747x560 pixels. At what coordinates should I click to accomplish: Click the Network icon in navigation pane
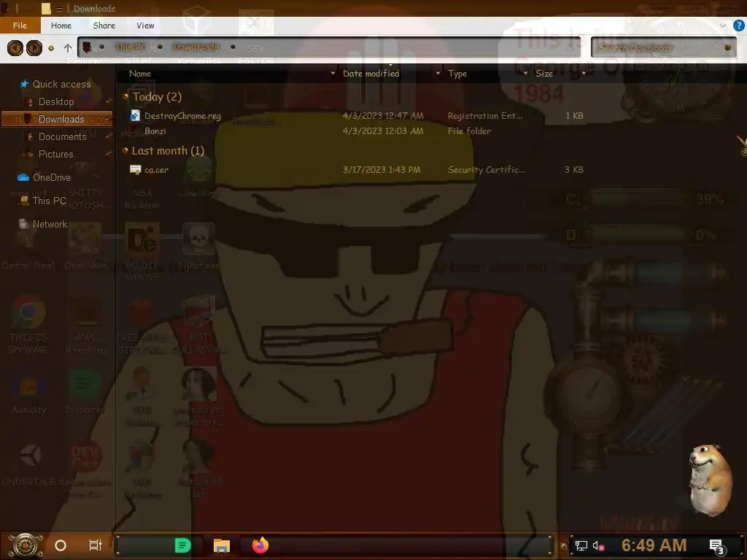(x=23, y=223)
